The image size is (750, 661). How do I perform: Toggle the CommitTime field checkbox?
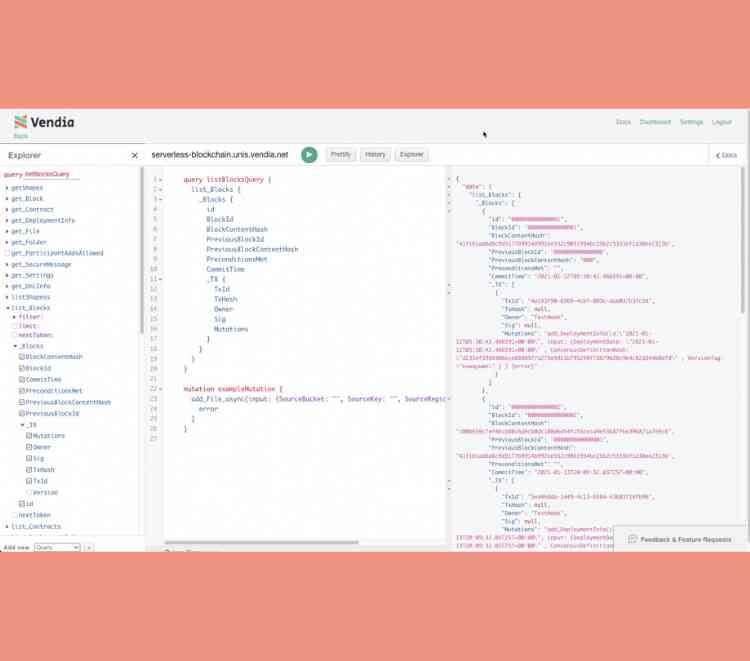(22, 379)
